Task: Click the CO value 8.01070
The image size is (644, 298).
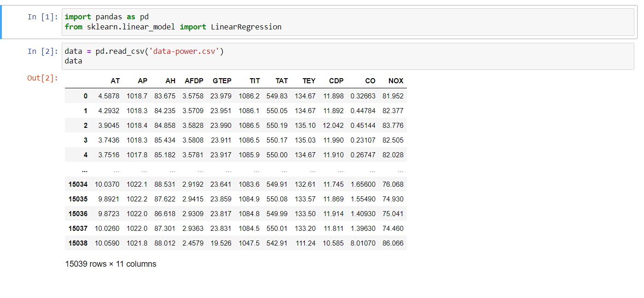Action: [x=363, y=243]
